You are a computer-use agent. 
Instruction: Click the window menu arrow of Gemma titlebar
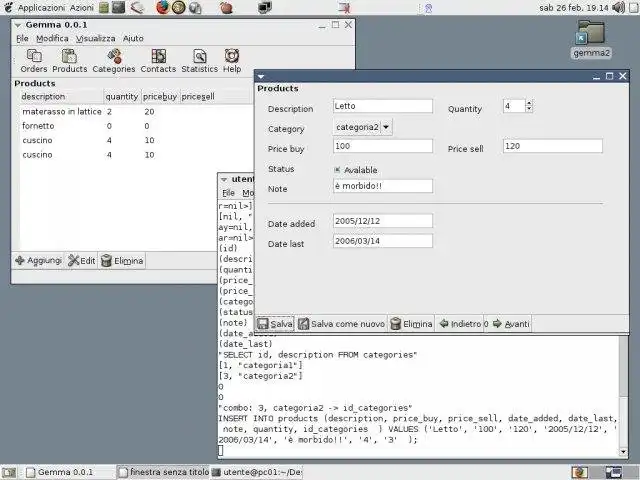pos(18,25)
